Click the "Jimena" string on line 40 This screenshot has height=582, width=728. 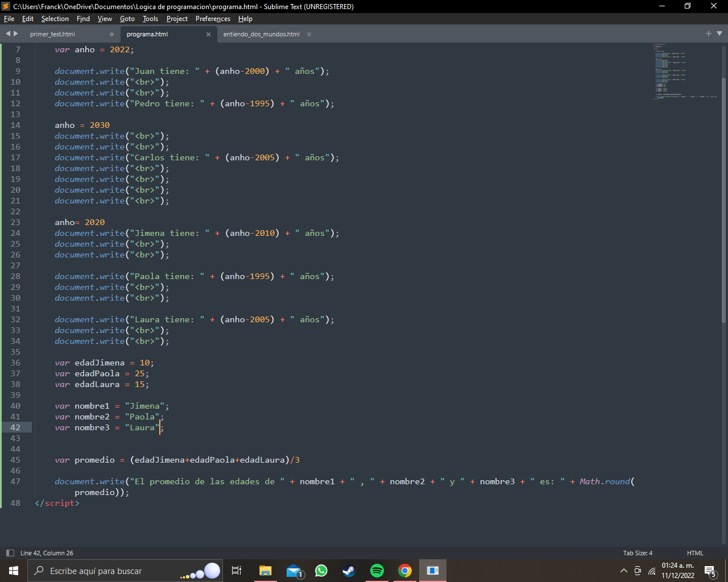pos(144,406)
